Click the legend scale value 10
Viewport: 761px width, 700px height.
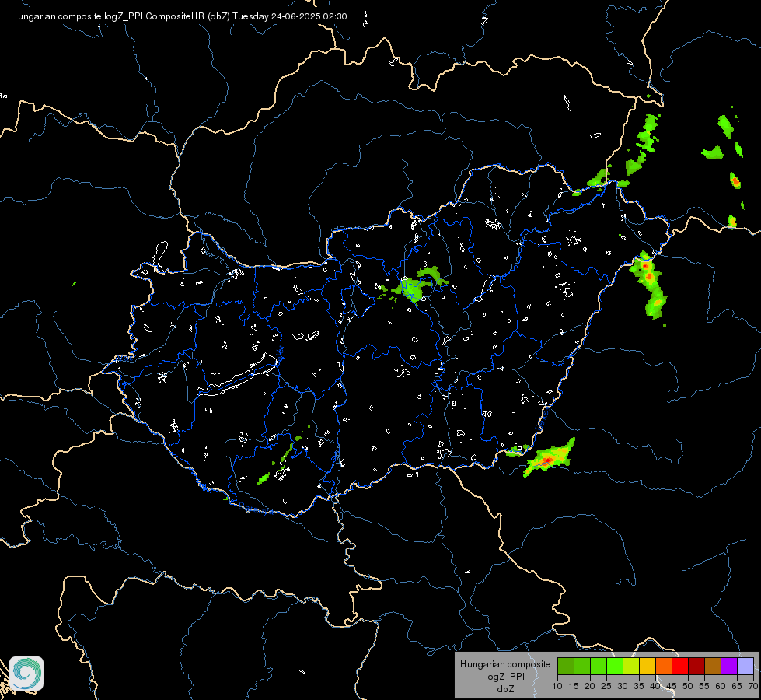(x=557, y=687)
